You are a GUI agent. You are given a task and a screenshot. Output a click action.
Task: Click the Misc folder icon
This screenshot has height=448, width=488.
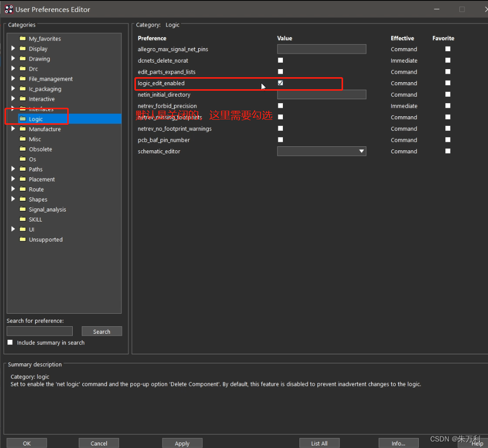tap(23, 139)
